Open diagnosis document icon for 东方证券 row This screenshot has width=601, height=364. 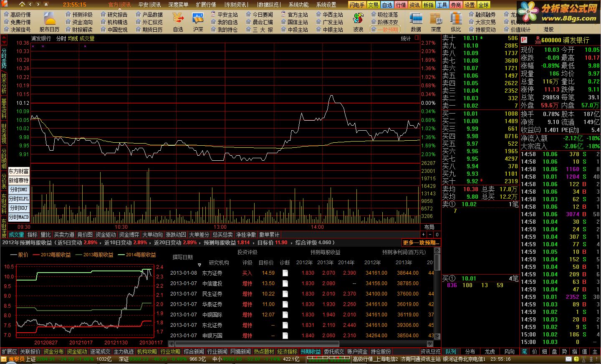click(285, 273)
